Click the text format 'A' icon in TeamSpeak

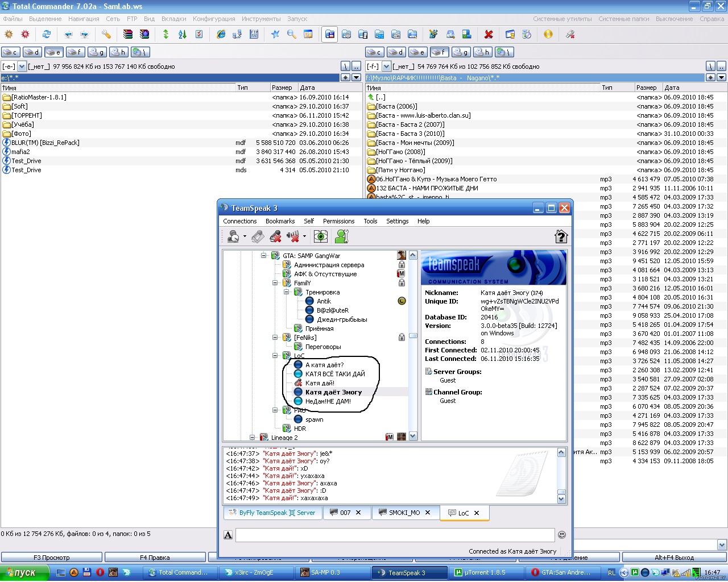click(x=228, y=535)
